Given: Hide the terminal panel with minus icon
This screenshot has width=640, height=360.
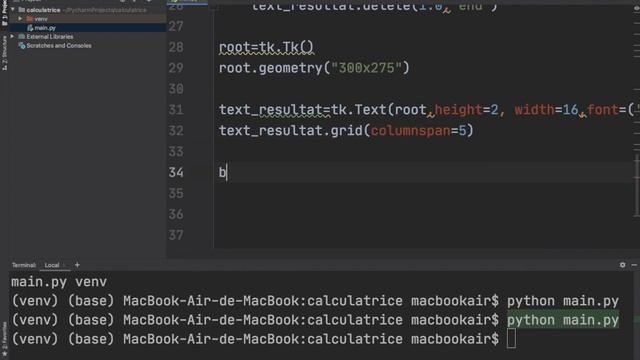Looking at the screenshot, I should [634, 265].
